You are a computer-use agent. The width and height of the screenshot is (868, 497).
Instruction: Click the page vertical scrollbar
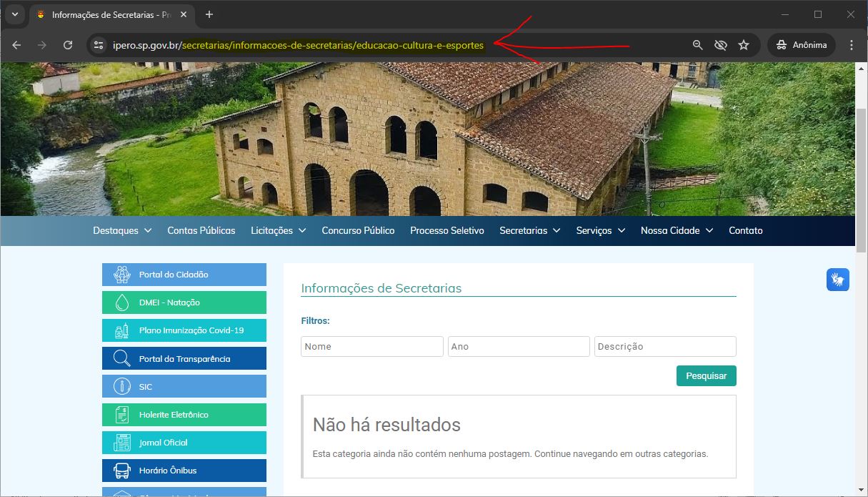[x=861, y=179]
